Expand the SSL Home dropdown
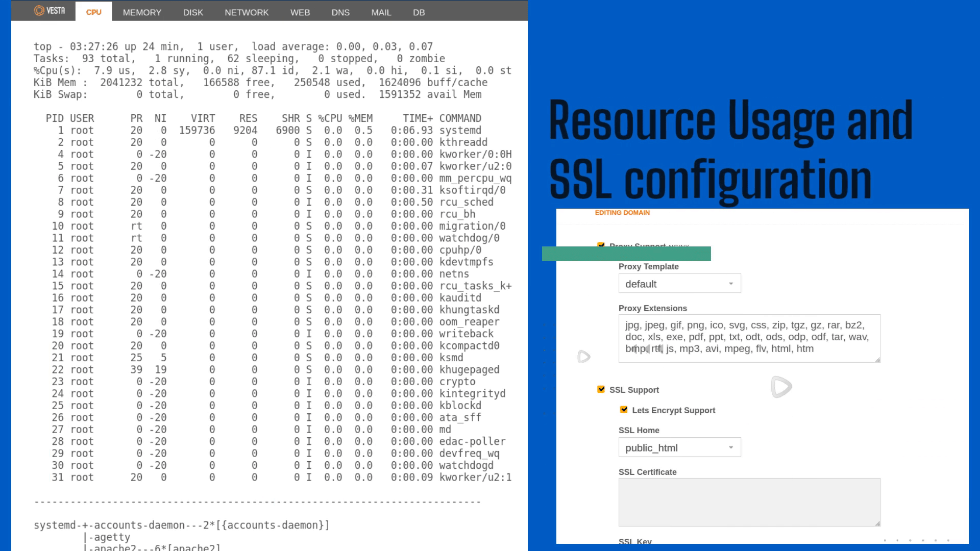The width and height of the screenshot is (980, 551). pos(679,447)
